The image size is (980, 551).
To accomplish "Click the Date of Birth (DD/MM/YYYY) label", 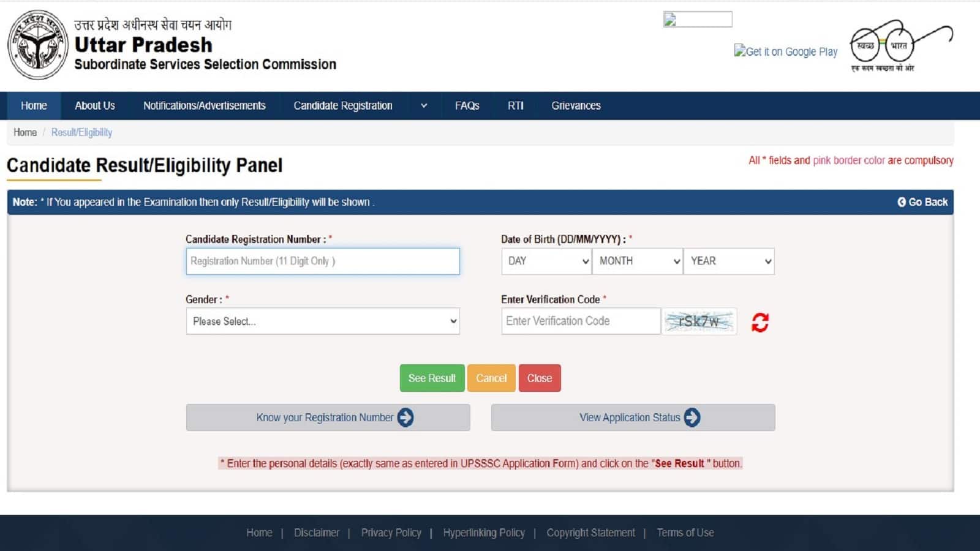I will [567, 239].
